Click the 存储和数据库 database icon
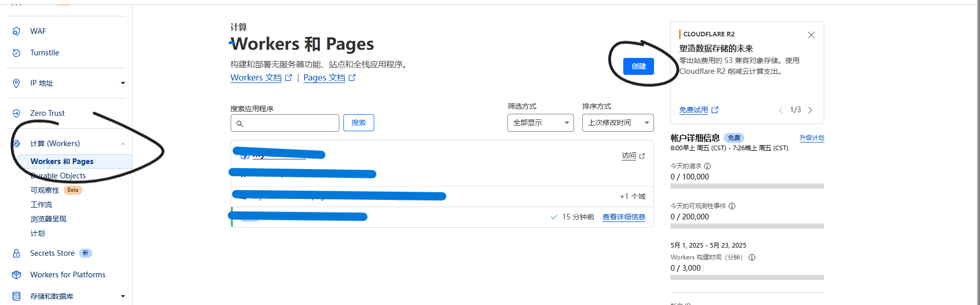The image size is (980, 305). pos(16,296)
